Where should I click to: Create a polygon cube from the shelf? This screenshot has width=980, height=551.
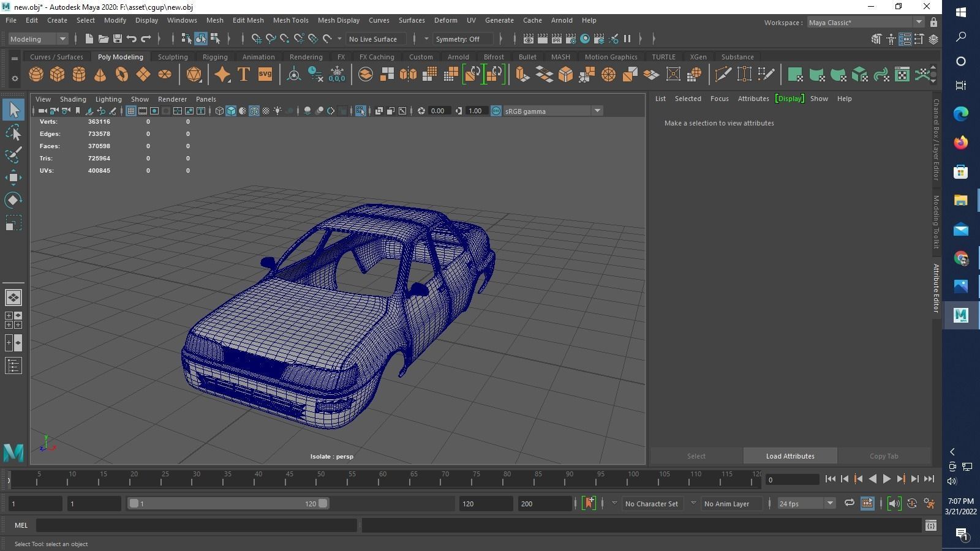[57, 75]
